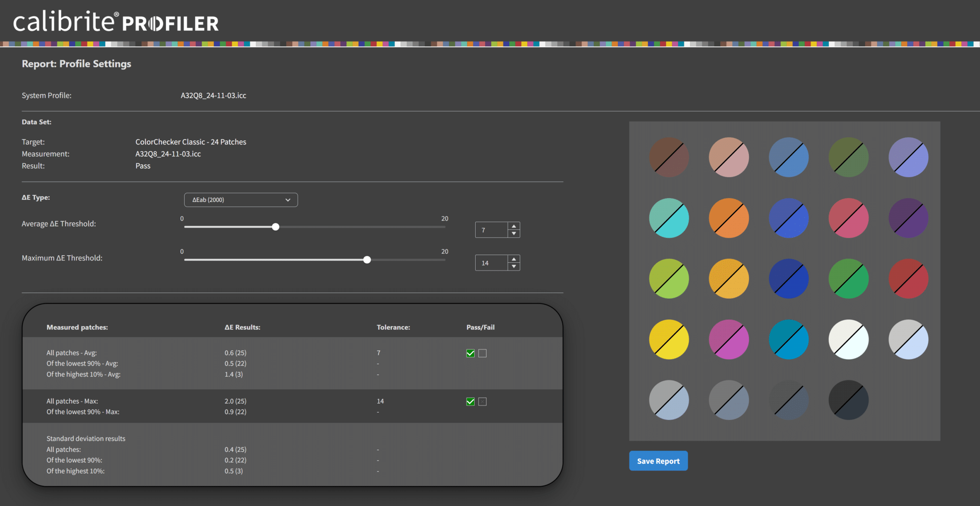Decrease Maximum ΔE Threshold with down arrow
Image resolution: width=980 pixels, height=506 pixels.
click(x=514, y=267)
